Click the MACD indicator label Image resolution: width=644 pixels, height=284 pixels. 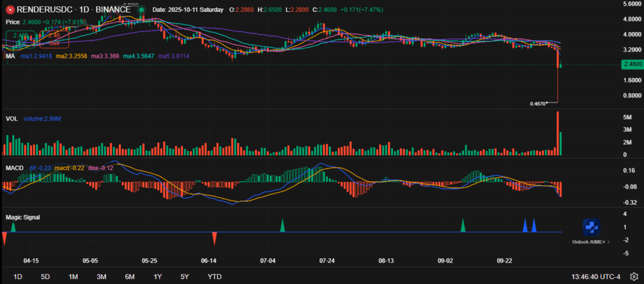(x=13, y=168)
